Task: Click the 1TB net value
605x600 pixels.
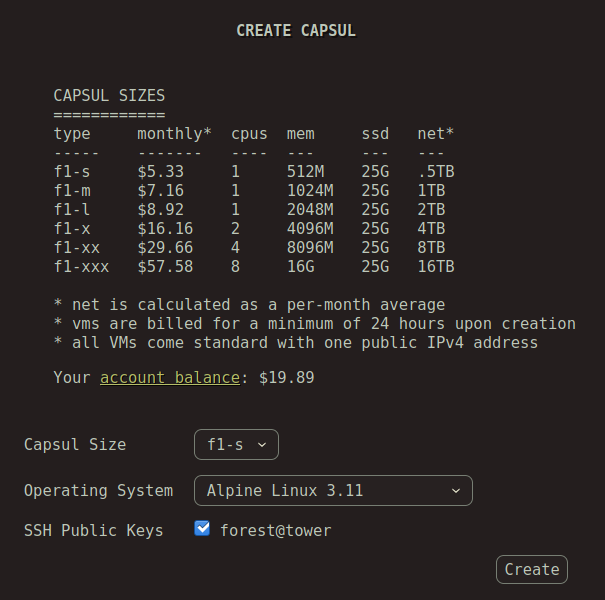Action: pyautogui.click(x=431, y=190)
